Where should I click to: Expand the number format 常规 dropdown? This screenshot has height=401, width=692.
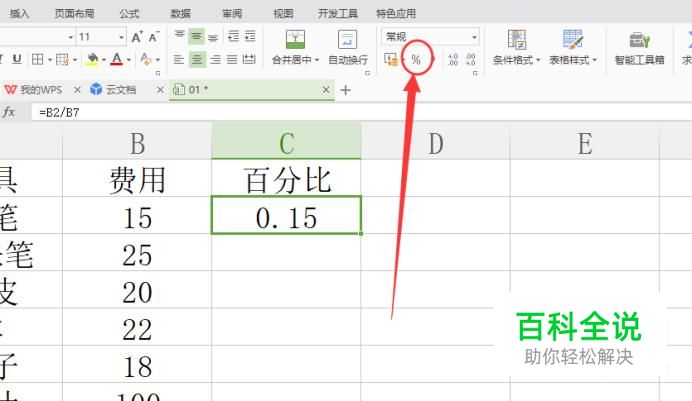tap(474, 37)
